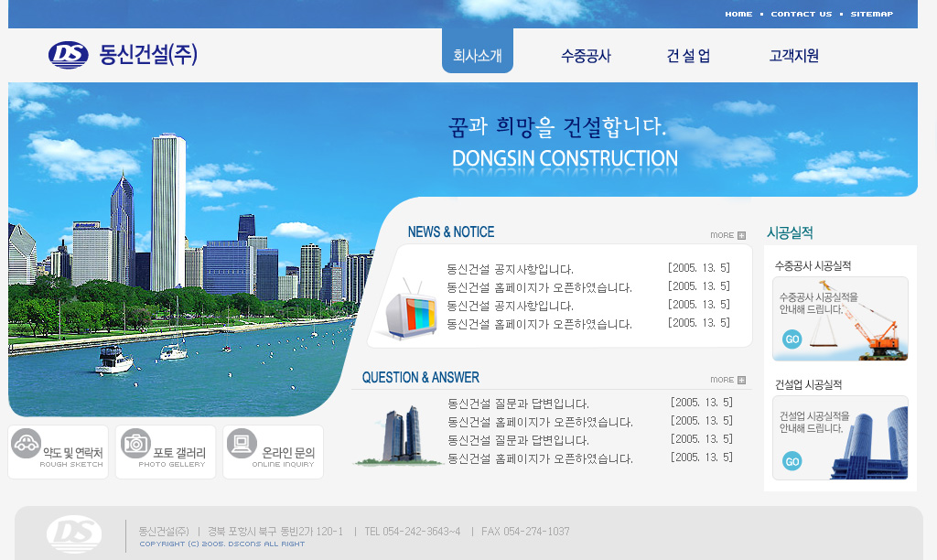Open the 회사소개 menu tab
This screenshot has height=560, width=937.
coord(478,56)
